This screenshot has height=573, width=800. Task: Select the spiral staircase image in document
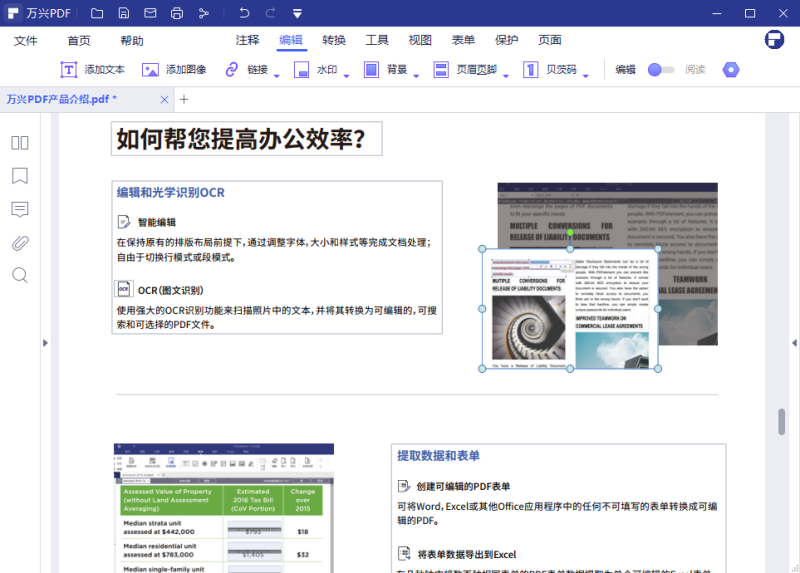click(x=529, y=328)
